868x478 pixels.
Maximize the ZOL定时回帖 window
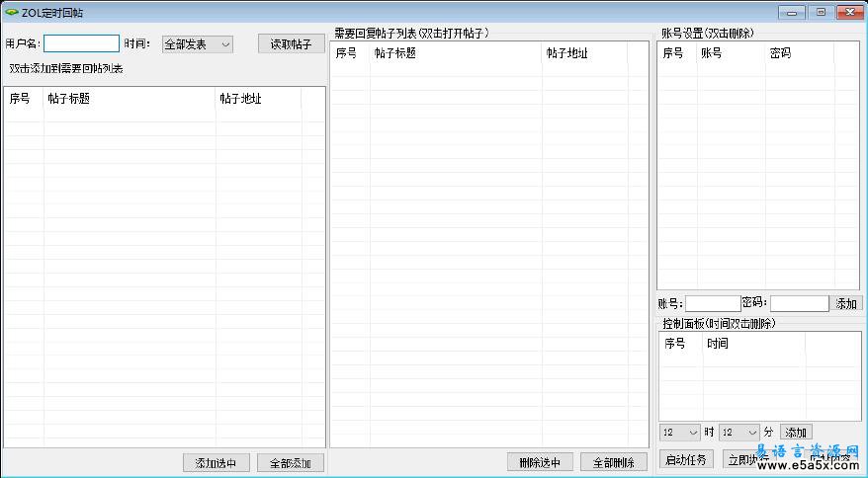click(821, 12)
